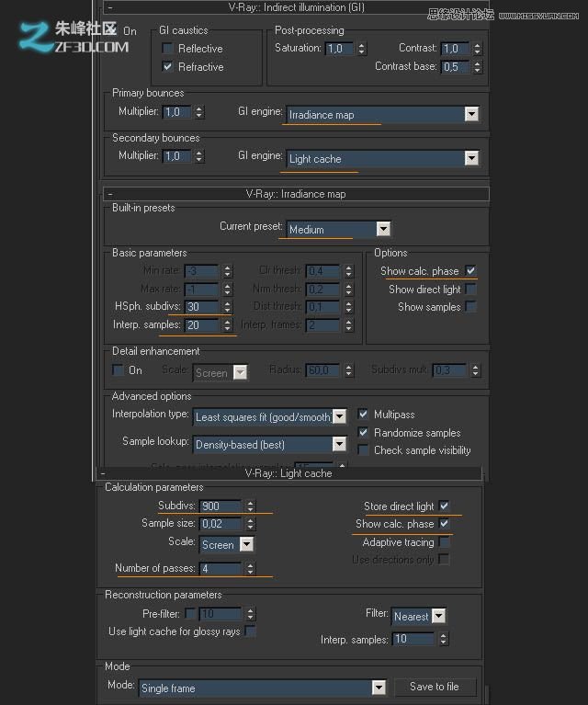Open the reconstruction Filter Nearest dropdown

pyautogui.click(x=438, y=616)
